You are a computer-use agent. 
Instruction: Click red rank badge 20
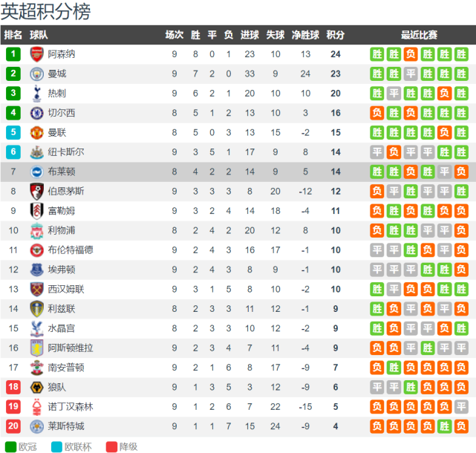[x=13, y=426]
